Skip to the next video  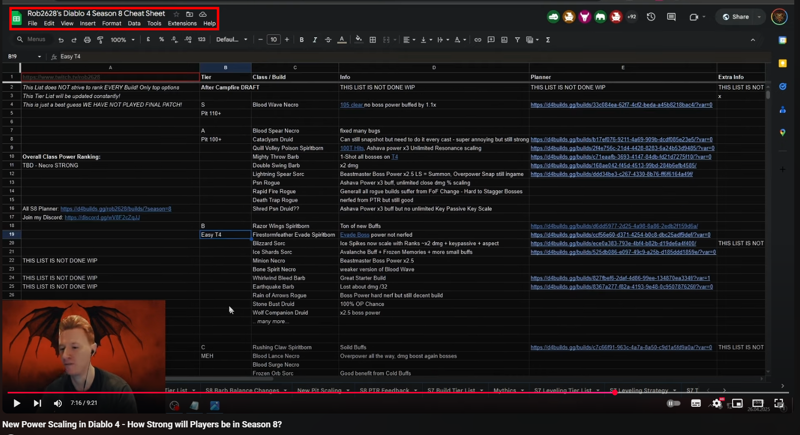coord(37,403)
